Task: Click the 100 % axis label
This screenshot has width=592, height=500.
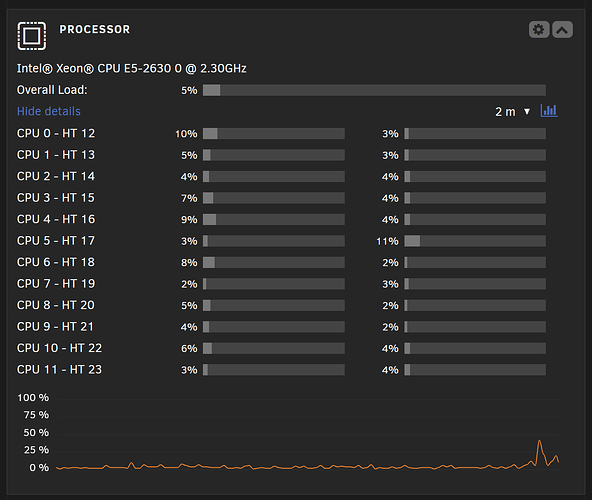Action: pos(33,398)
